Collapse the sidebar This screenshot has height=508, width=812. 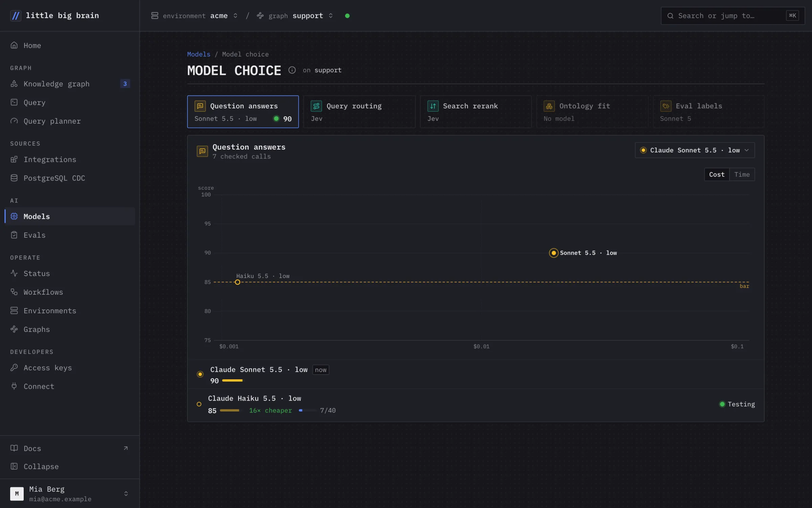coord(70,466)
